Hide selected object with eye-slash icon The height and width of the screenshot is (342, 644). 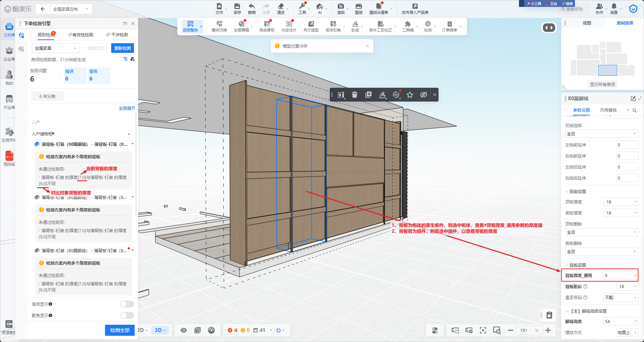424,95
